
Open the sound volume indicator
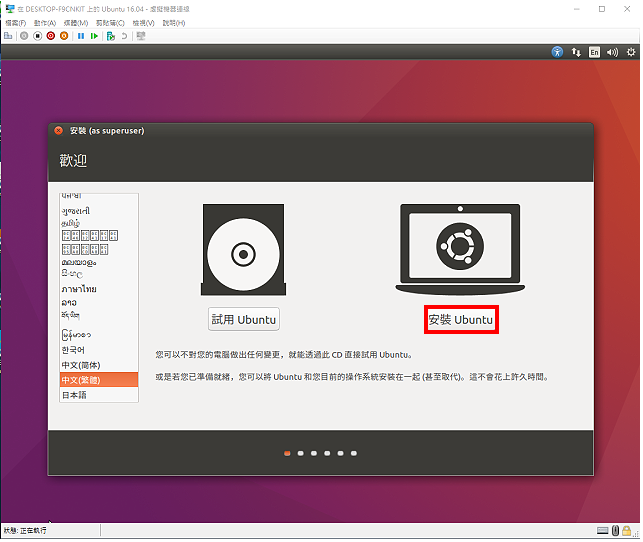point(612,52)
